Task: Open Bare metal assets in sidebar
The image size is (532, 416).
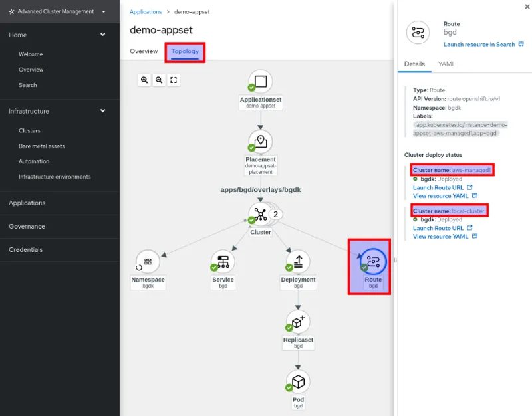Action: click(x=42, y=146)
